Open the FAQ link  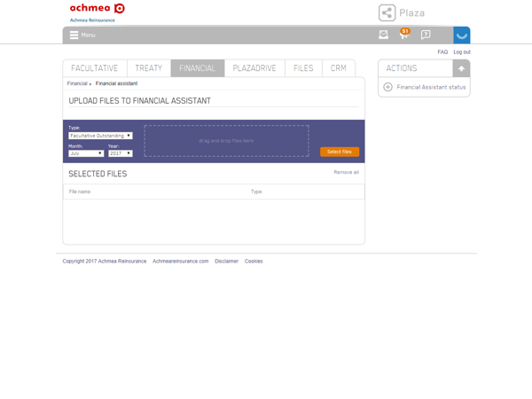pos(442,52)
